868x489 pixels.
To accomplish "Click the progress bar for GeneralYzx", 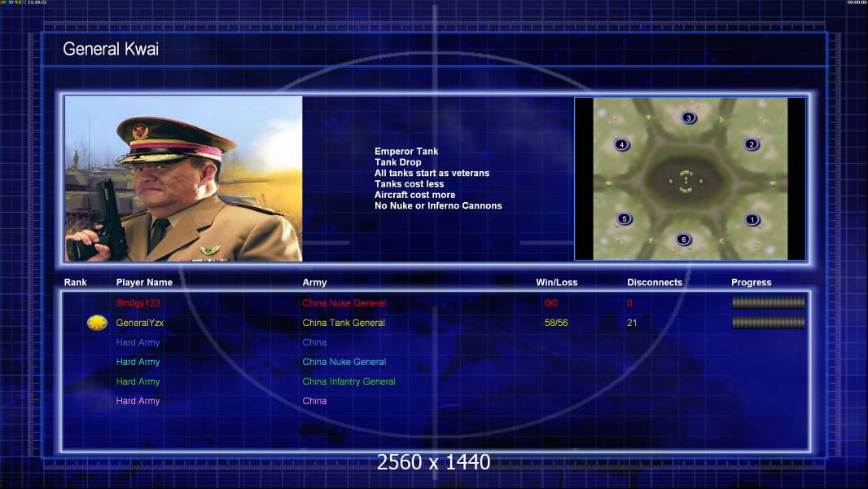I will point(769,322).
